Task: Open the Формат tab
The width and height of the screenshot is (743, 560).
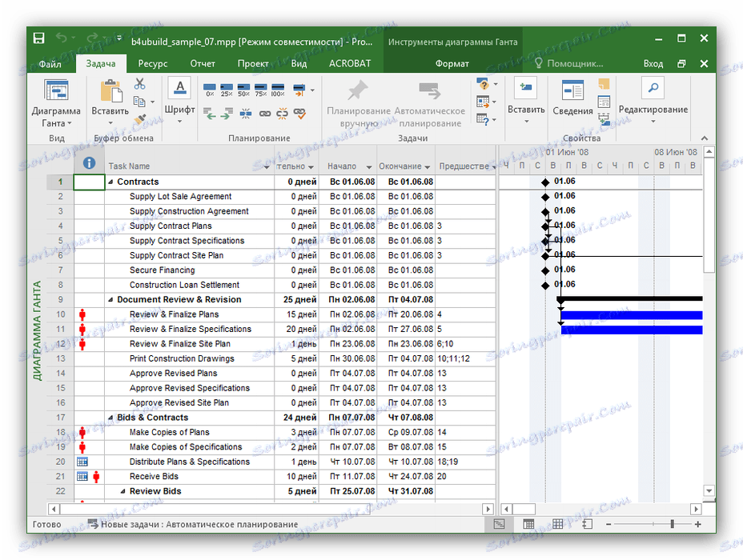Action: tap(452, 64)
